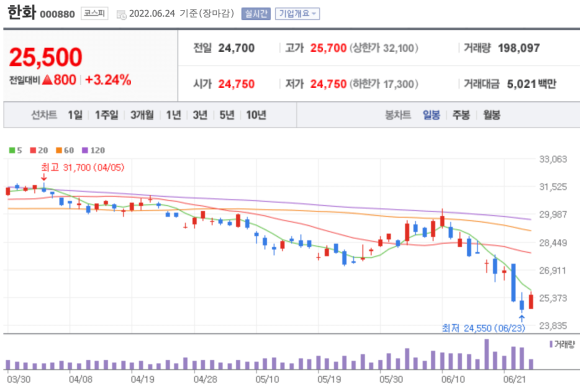Click the purple 120-day moving average legend swatch

[85, 150]
